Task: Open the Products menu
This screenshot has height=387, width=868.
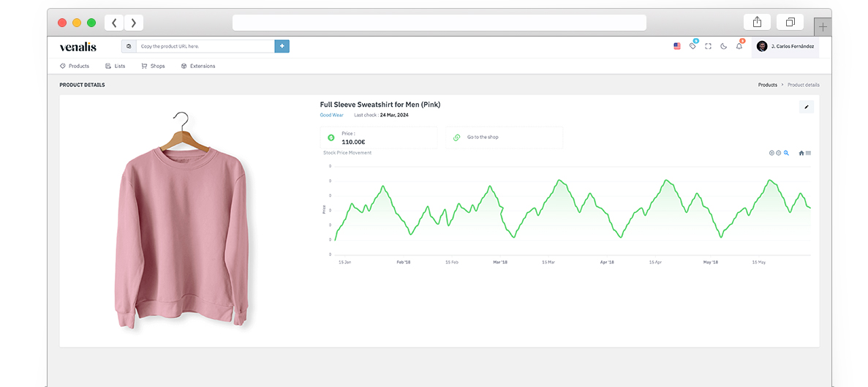Action: (75, 66)
